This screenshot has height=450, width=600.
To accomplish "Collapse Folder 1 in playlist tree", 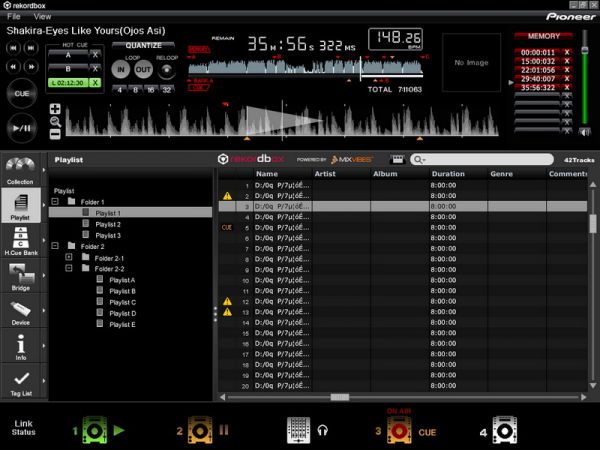I will pyautogui.click(x=55, y=201).
